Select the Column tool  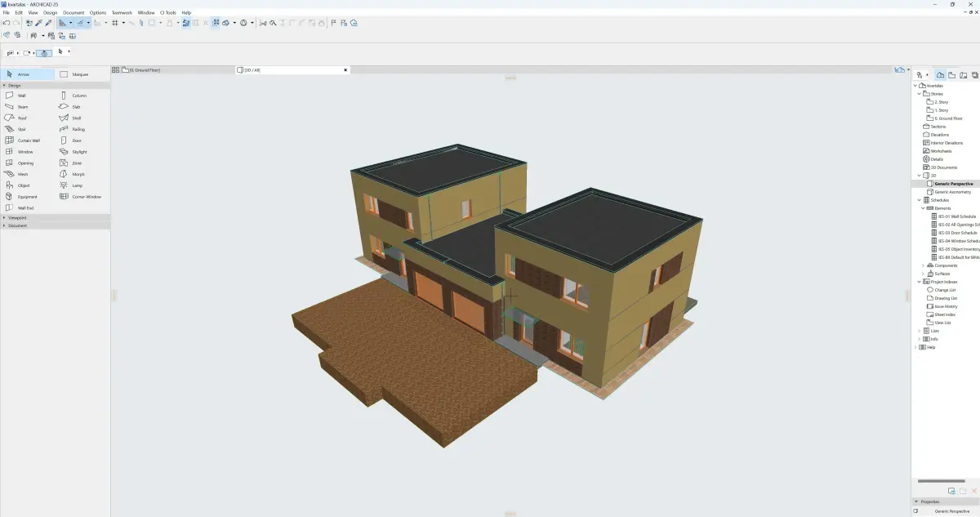pos(82,96)
